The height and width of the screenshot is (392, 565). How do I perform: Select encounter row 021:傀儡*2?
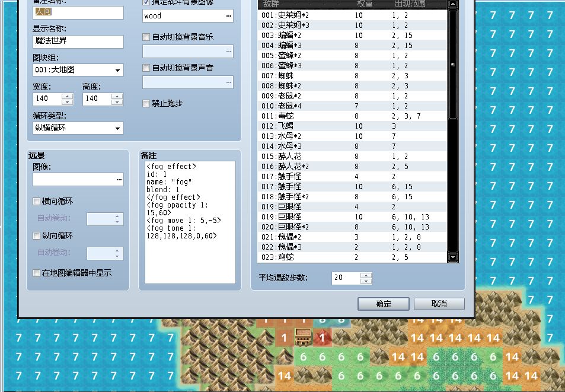click(x=353, y=237)
